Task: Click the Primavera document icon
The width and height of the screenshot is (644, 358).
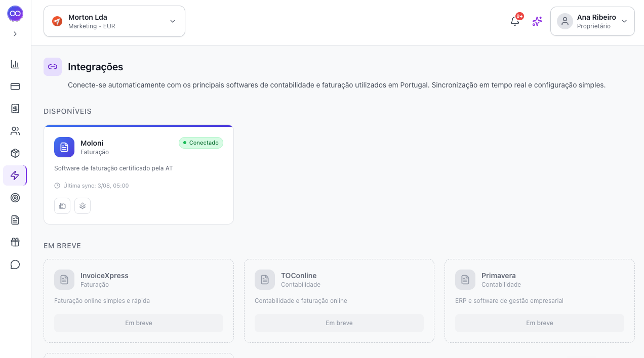Action: coord(465,280)
